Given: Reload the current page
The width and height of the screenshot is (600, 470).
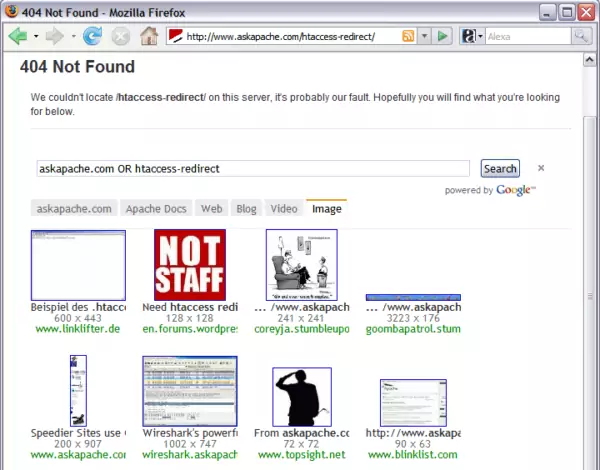Looking at the screenshot, I should coord(92,36).
